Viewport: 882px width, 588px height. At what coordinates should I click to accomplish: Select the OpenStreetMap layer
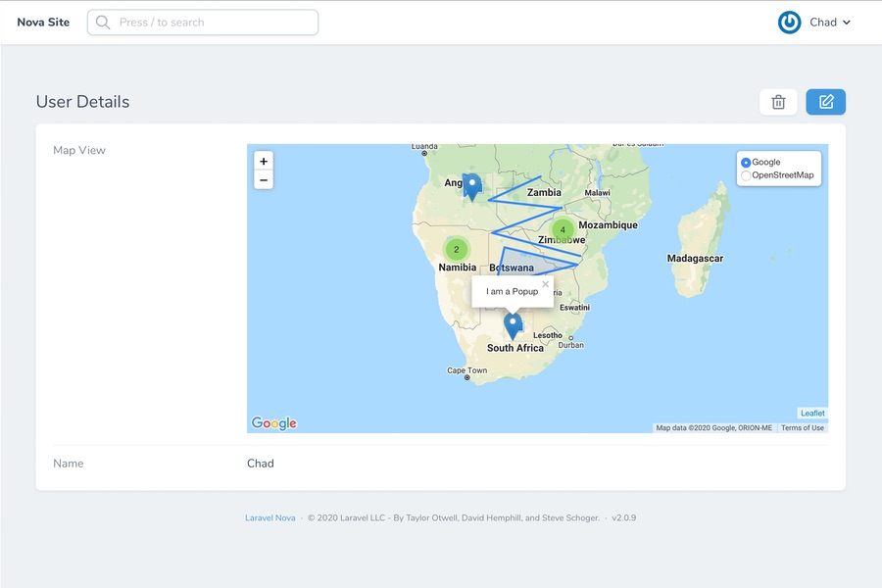746,175
